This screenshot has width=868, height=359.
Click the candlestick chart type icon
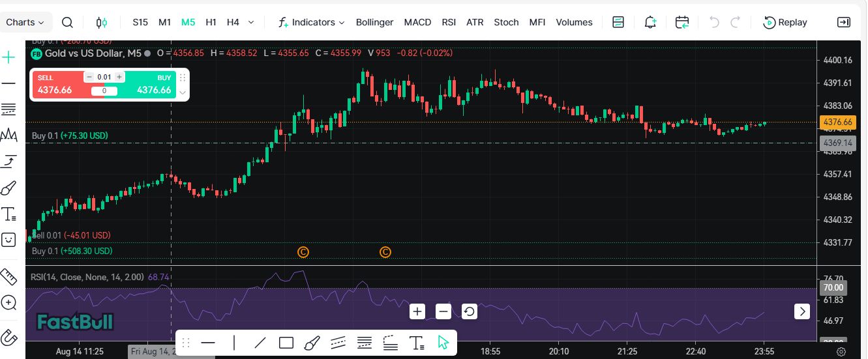click(x=101, y=22)
